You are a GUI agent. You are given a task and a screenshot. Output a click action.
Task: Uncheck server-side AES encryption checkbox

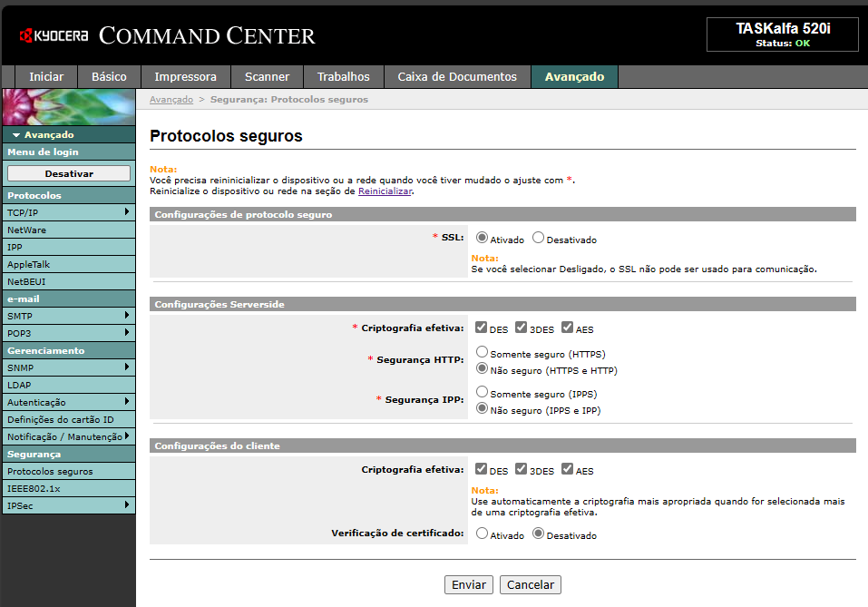567,328
